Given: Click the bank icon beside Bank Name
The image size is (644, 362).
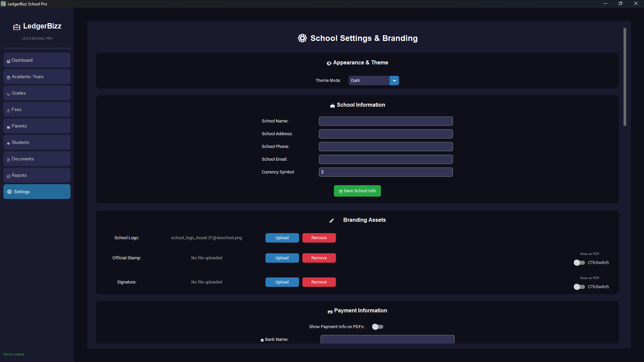Looking at the screenshot, I should point(262,340).
